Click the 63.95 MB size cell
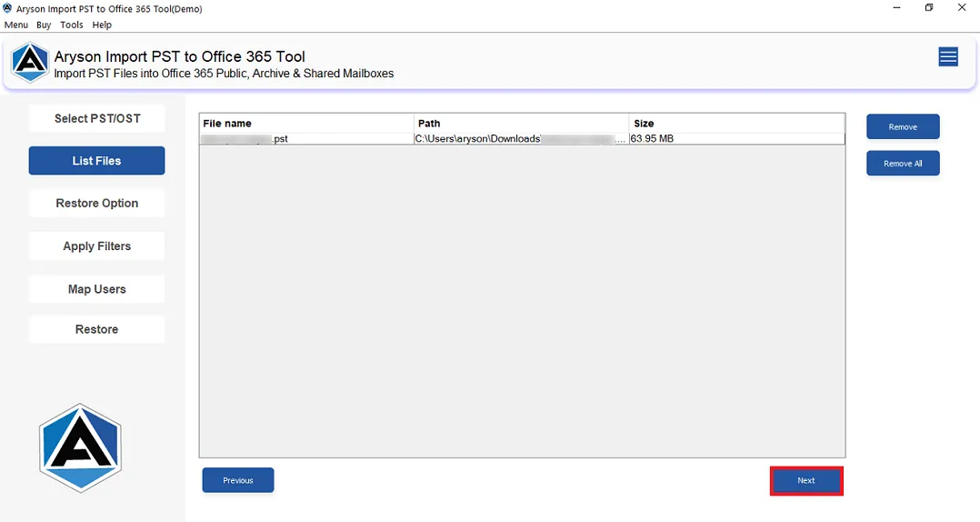This screenshot has height=522, width=980. [x=737, y=139]
